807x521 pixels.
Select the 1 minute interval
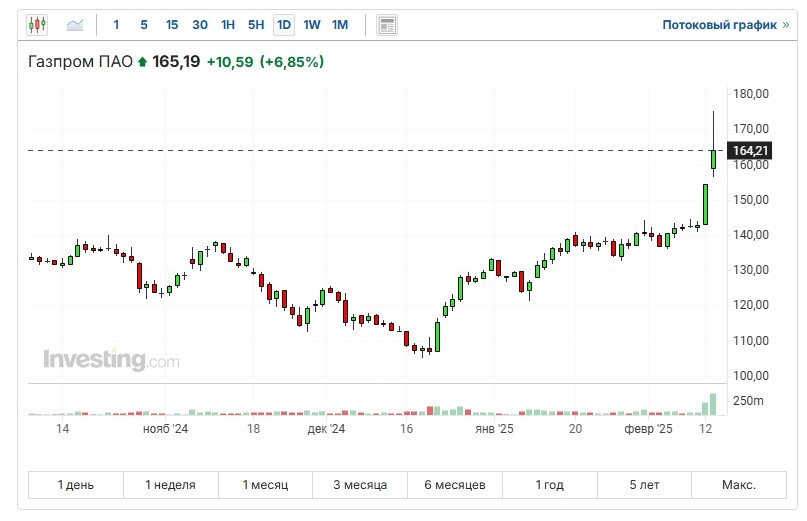point(116,25)
